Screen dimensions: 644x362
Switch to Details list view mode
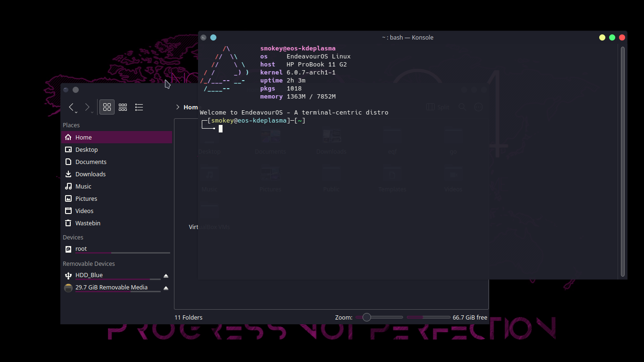pos(139,107)
